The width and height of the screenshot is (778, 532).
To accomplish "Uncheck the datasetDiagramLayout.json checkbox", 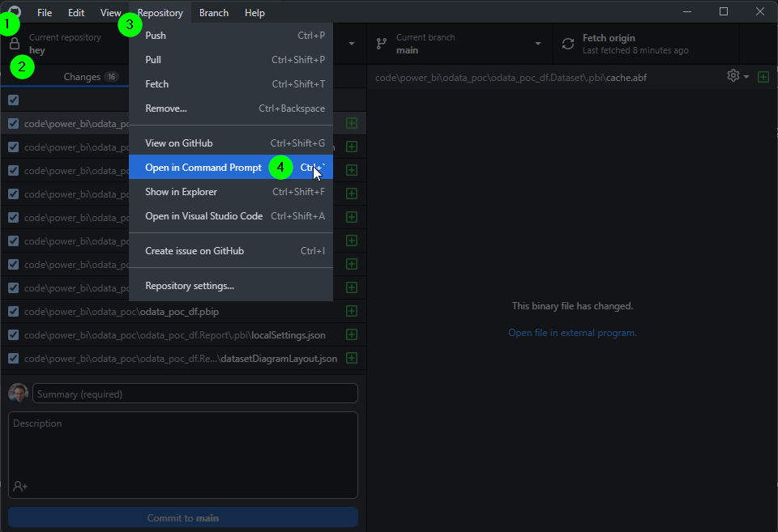I will pos(14,358).
